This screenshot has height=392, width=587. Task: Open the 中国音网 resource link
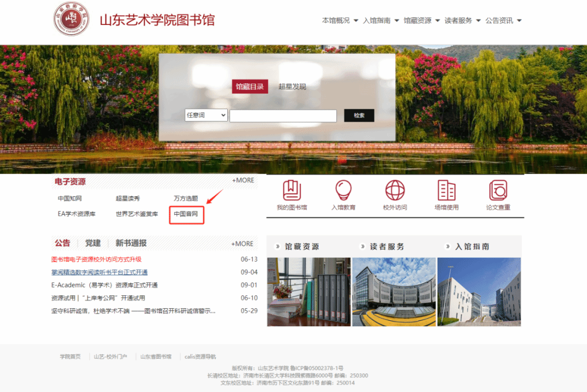tap(186, 214)
